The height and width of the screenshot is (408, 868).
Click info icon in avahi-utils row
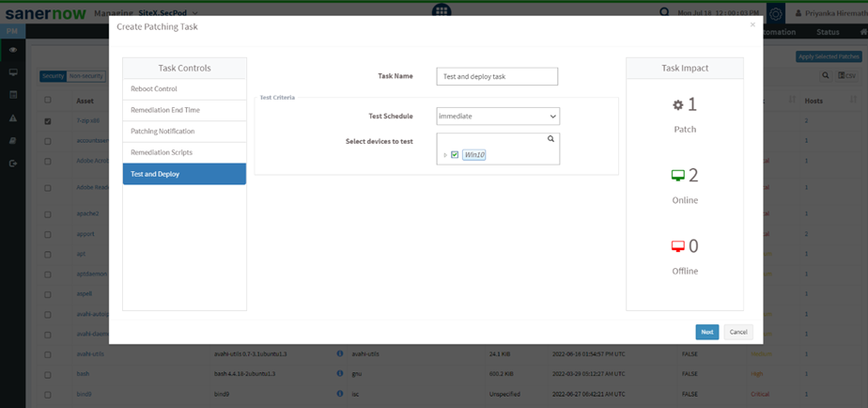coord(340,353)
